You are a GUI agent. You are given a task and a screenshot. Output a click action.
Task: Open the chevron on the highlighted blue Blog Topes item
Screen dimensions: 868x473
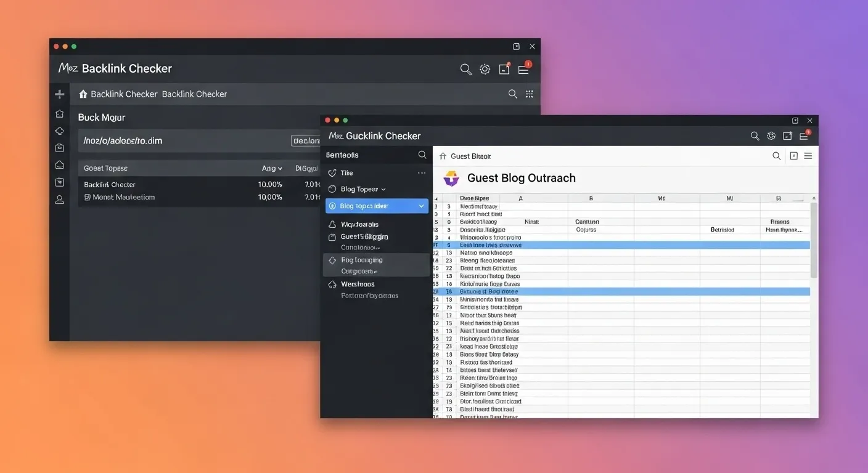click(422, 206)
